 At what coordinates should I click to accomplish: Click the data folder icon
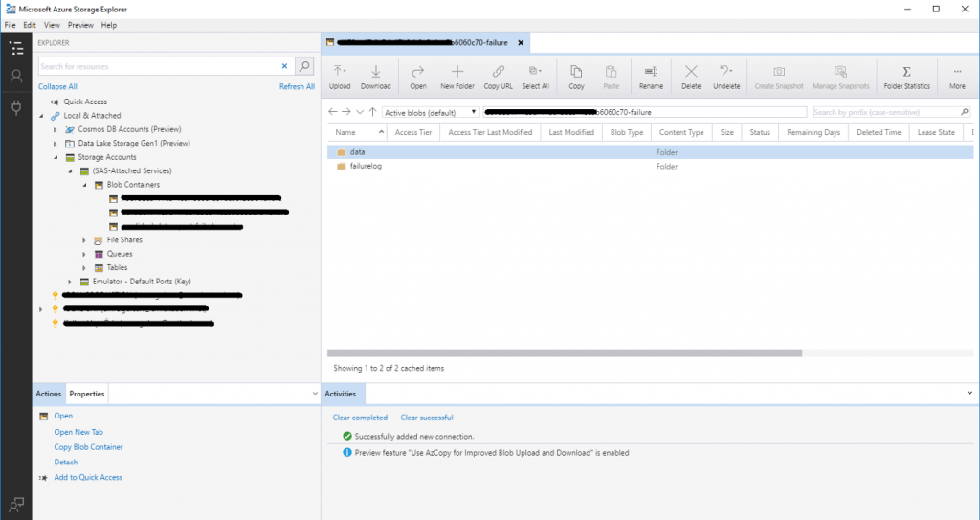[x=342, y=152]
